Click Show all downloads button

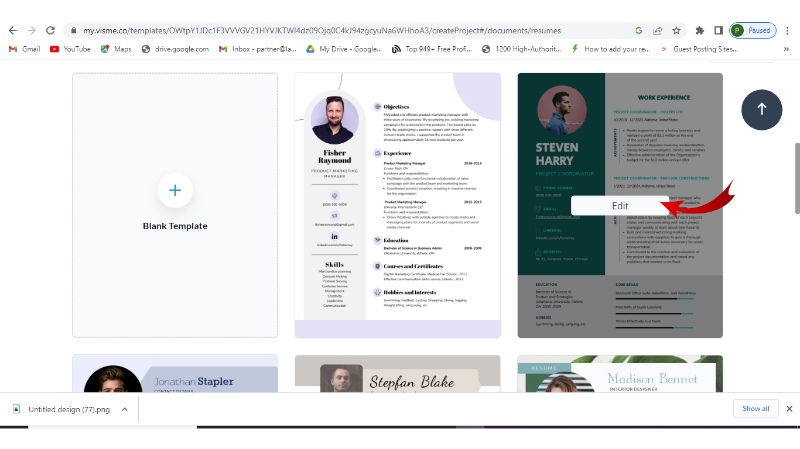755,408
